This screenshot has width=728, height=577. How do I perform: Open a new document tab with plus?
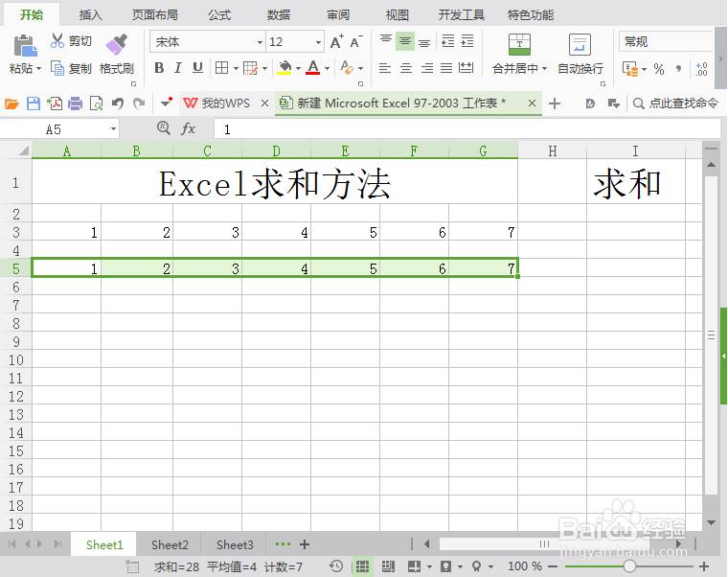(x=555, y=104)
